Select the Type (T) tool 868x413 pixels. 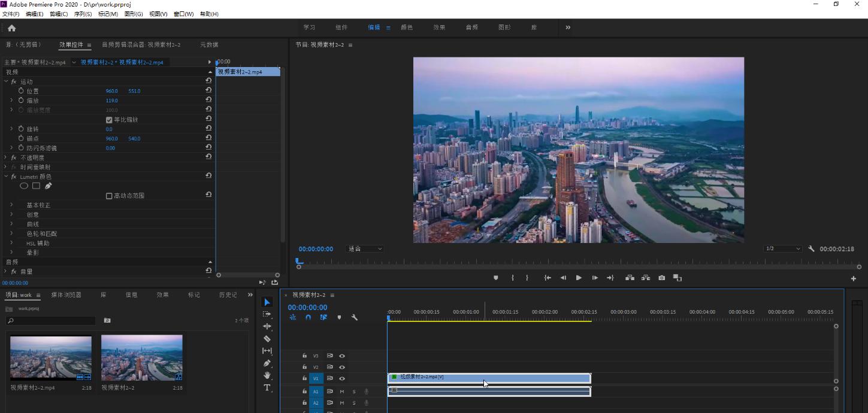pos(267,388)
